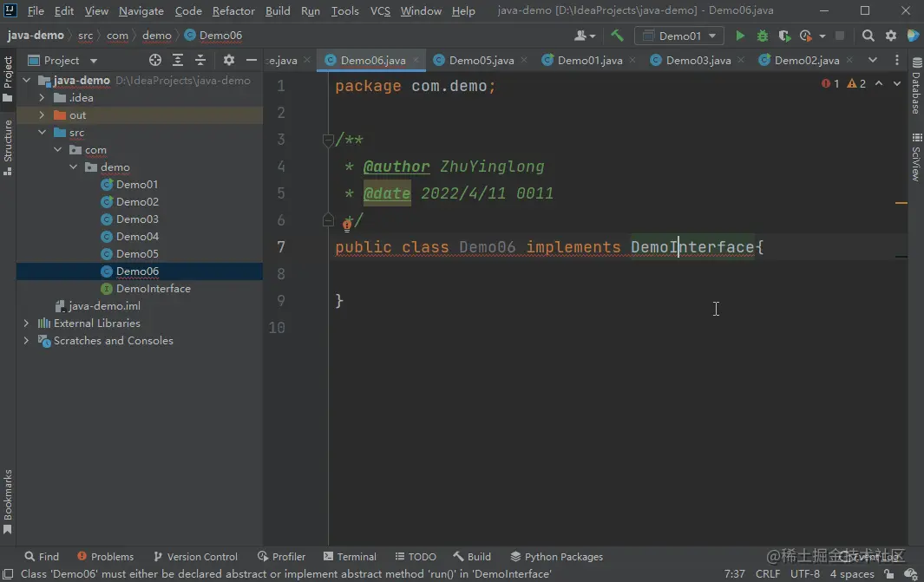Open the Refactor menu
Image resolution: width=924 pixels, height=582 pixels.
coord(233,10)
